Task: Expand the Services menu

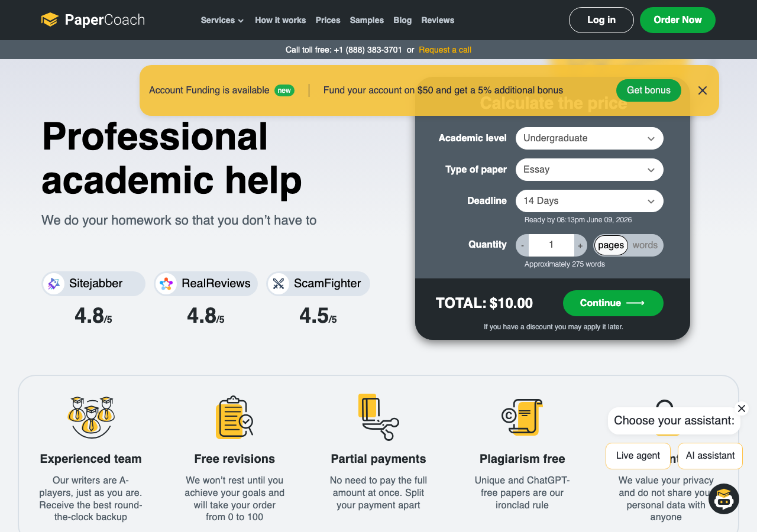Action: coord(222,20)
